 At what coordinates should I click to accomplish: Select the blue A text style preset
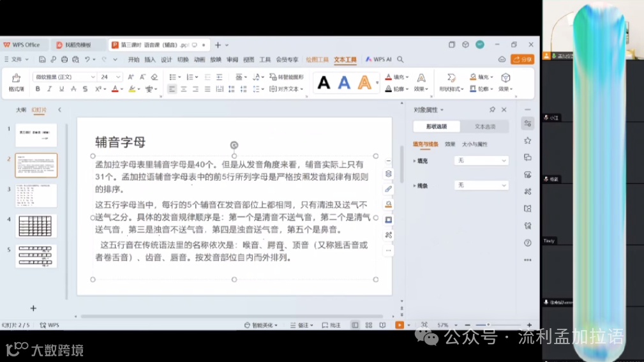coord(344,83)
